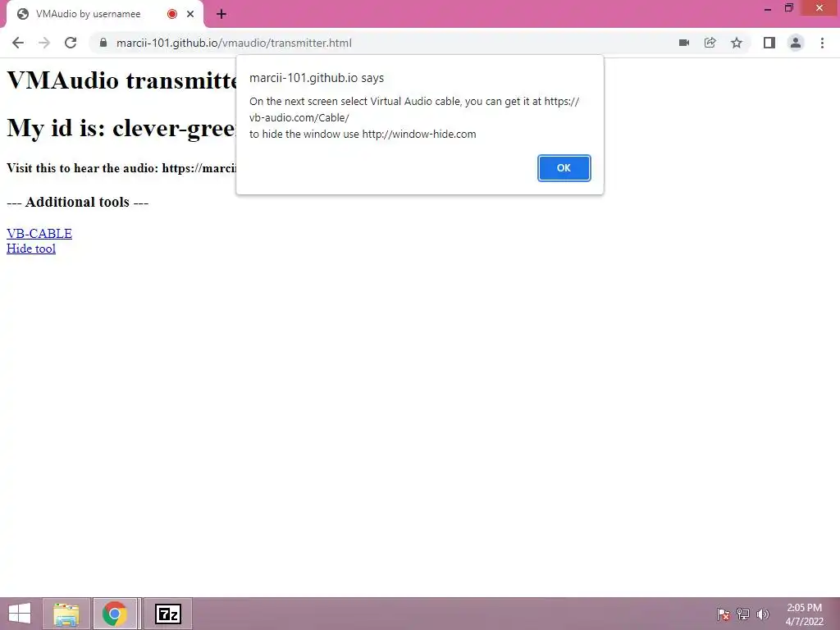Open the Chrome three-dot menu

click(822, 43)
